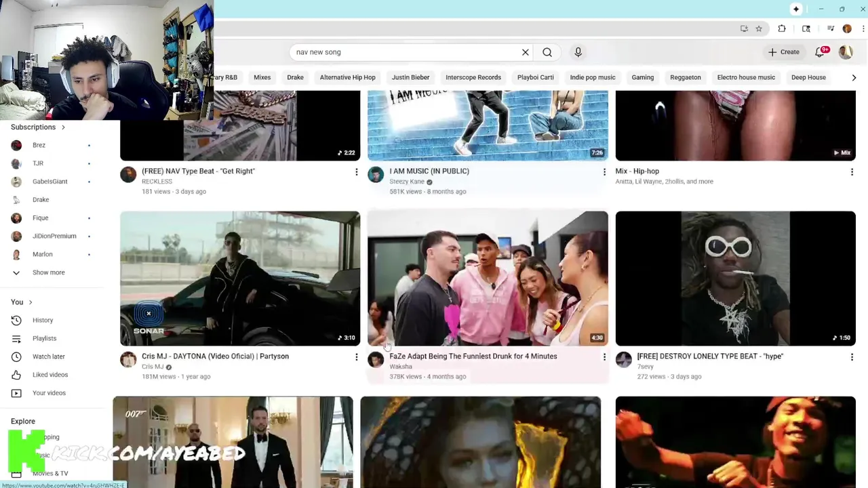
Task: Select the Mixes filter chip
Action: tap(262, 77)
